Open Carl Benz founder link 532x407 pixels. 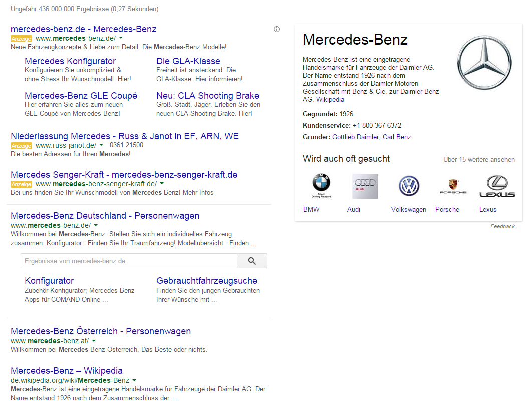(397, 137)
